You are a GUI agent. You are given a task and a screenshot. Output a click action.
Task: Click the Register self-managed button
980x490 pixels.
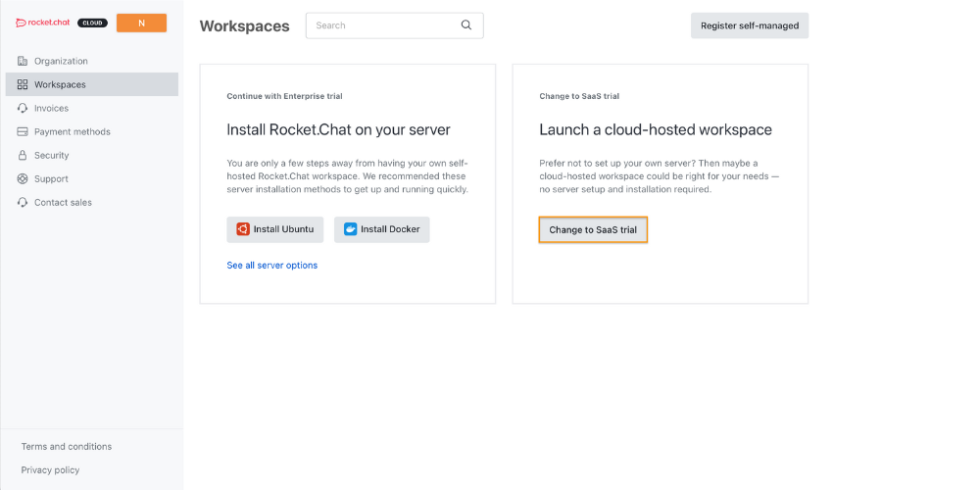tap(750, 25)
